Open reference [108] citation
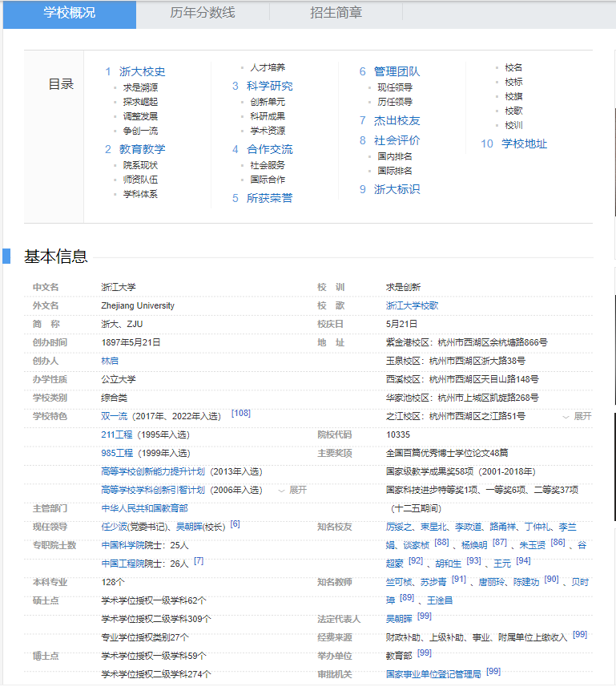616x687 pixels. point(241,413)
